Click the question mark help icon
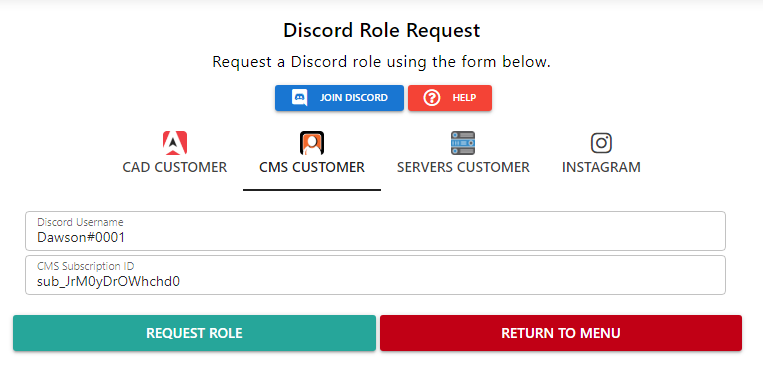Image resolution: width=763 pixels, height=372 pixels. 432,98
